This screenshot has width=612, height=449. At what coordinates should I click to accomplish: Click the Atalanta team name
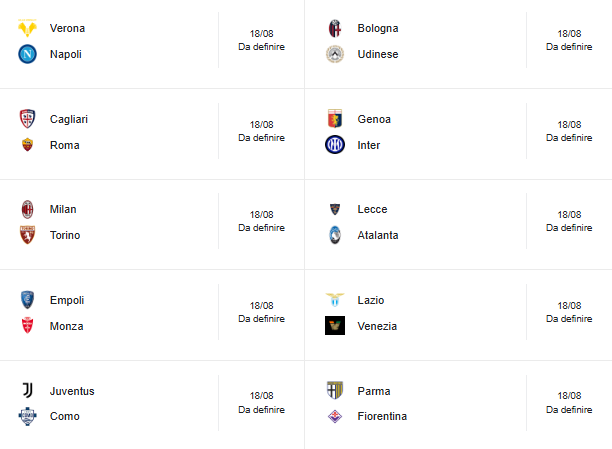click(377, 235)
